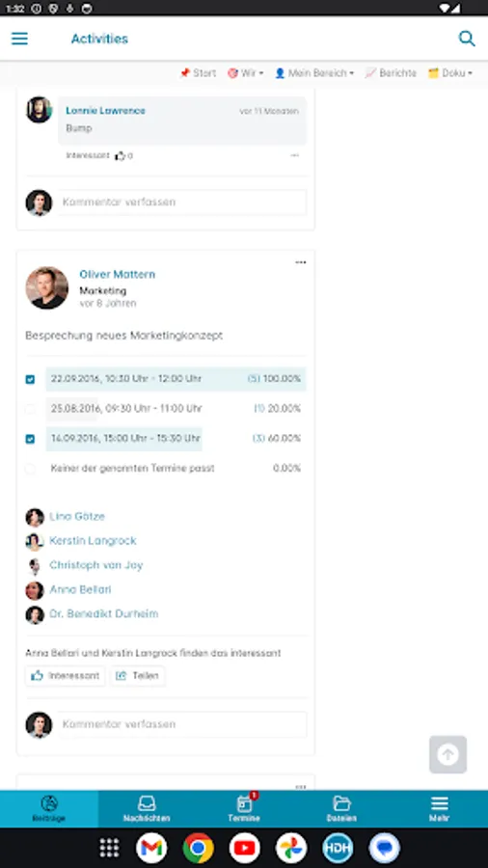Click the Activities page title
This screenshot has height=868, width=488.
(99, 39)
